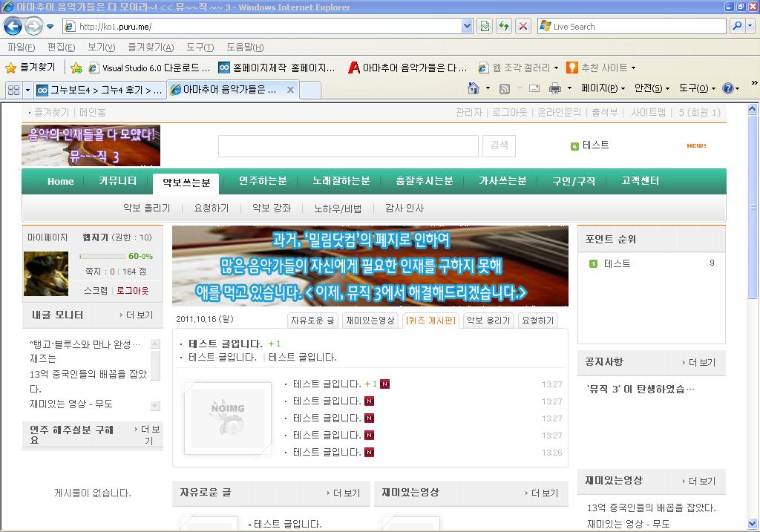Click the Live Search magnifier icon
This screenshot has height=532, width=760.
pyautogui.click(x=736, y=26)
